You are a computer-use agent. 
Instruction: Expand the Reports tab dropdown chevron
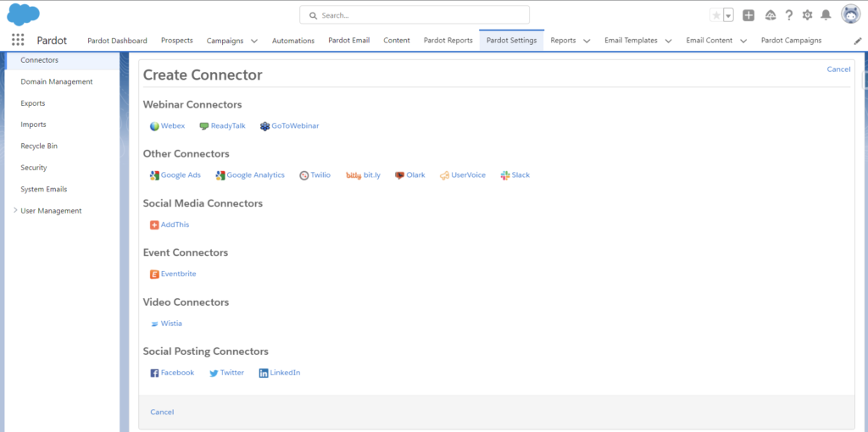coord(587,41)
